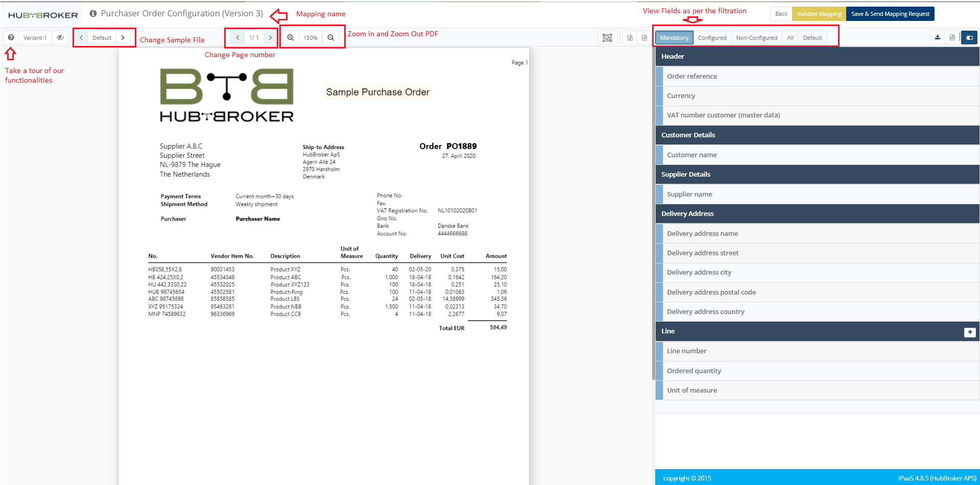Go to previous sample file arrow
Viewport: 980px width, 485px height.
[81, 38]
